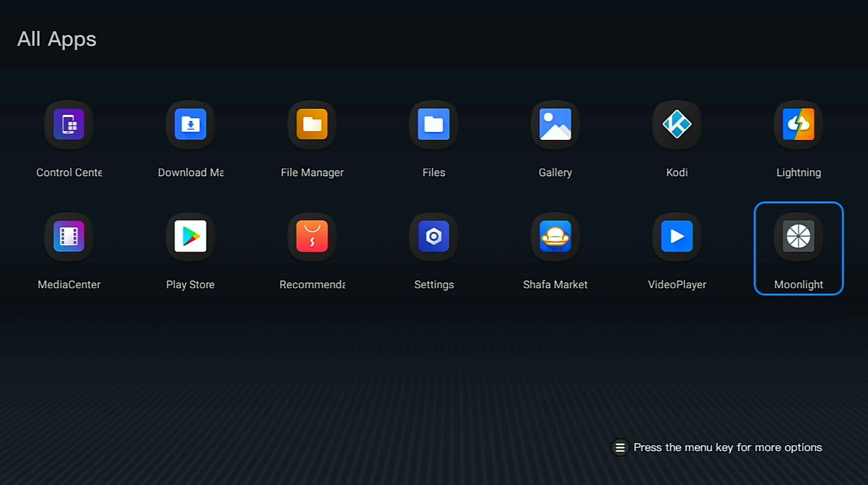Click the Kodi text label

676,173
